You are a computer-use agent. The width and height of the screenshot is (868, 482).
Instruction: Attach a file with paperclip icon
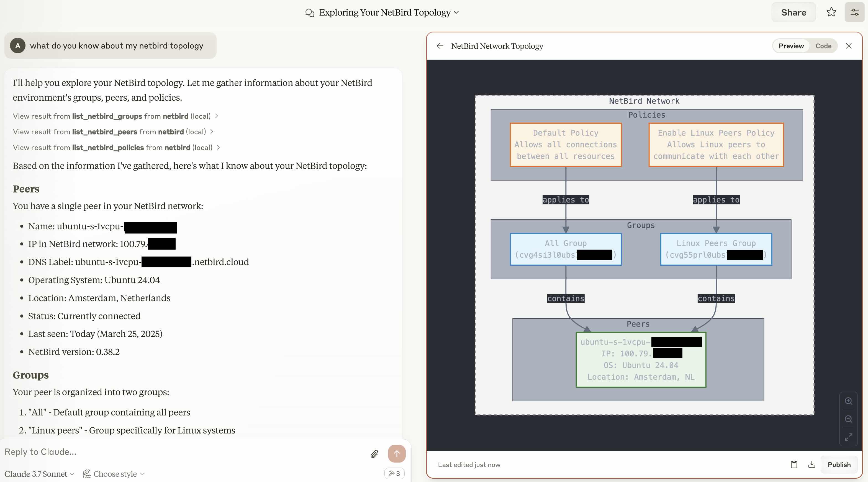(374, 454)
